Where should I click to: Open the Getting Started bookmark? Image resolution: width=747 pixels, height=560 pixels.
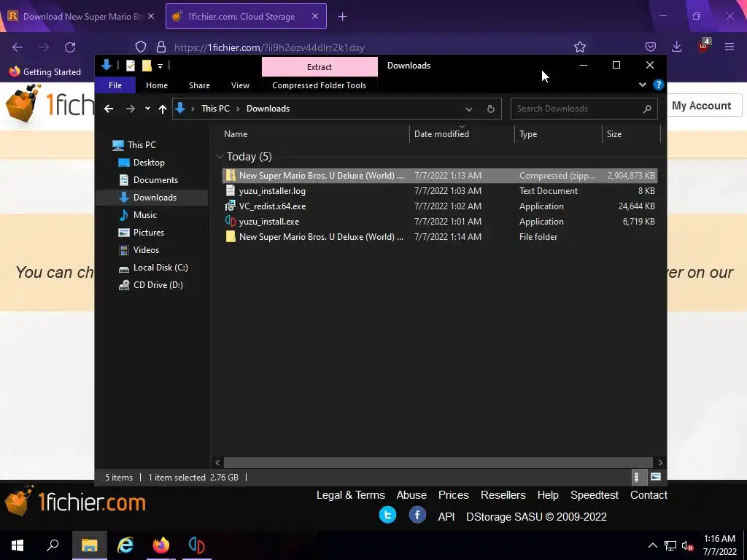(x=44, y=72)
